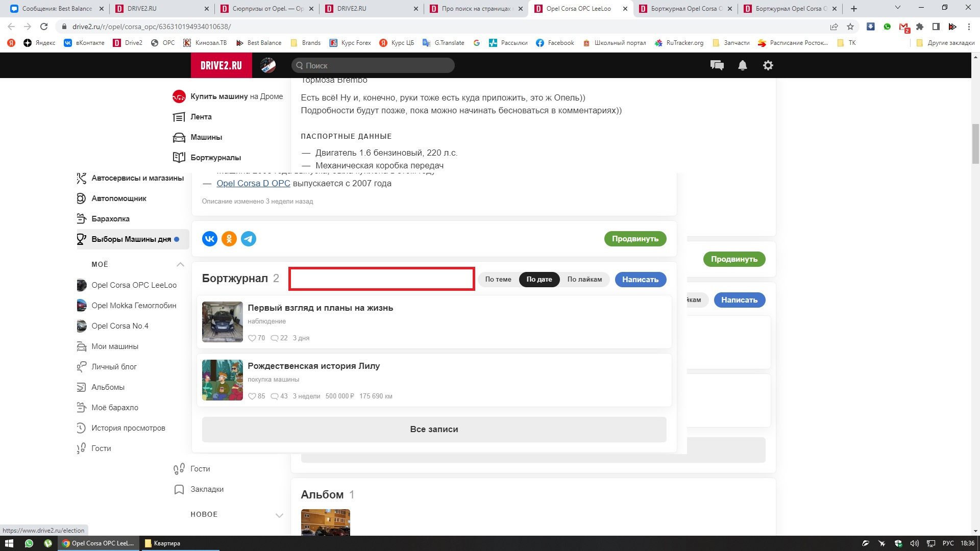Open the Запчасти bookmark folder
The height and width of the screenshot is (551, 980).
pos(731,43)
